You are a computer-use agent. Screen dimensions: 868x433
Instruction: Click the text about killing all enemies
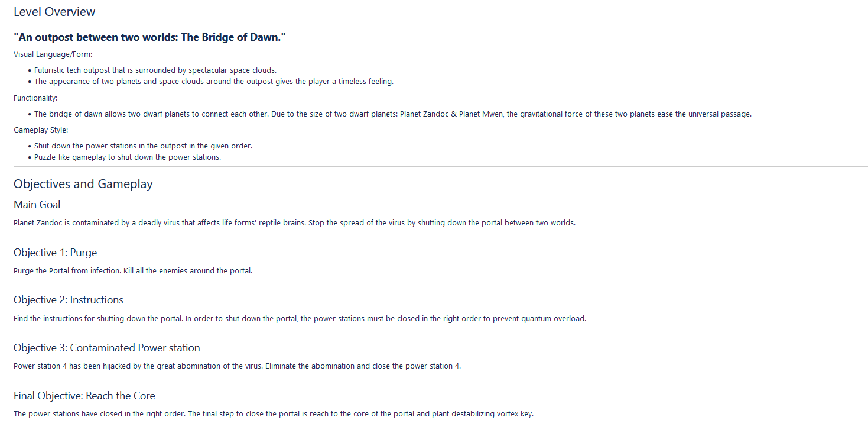133,271
